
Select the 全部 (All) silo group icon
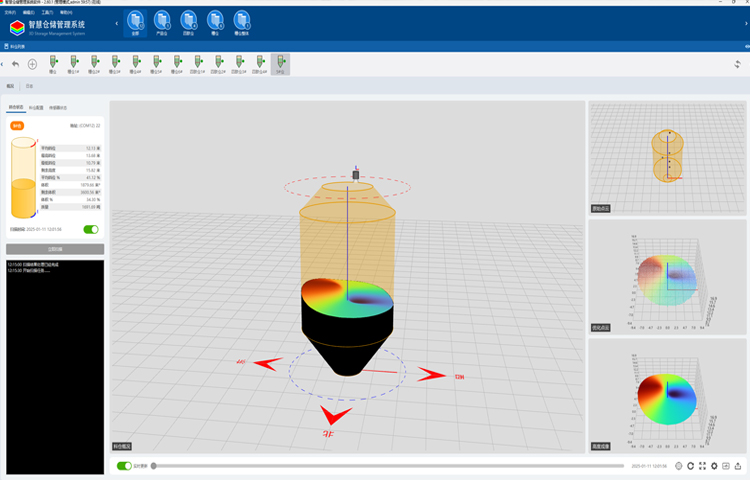tap(136, 22)
